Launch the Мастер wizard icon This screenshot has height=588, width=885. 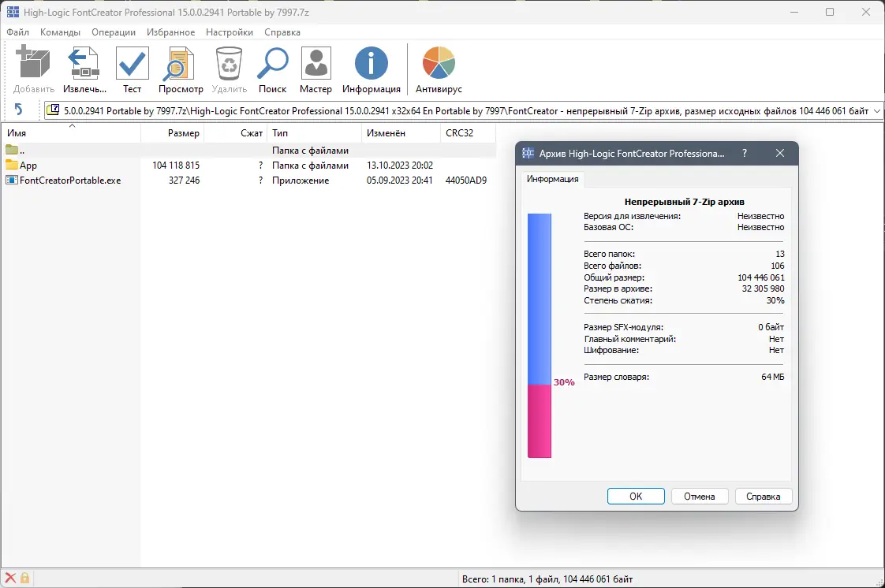tap(316, 63)
